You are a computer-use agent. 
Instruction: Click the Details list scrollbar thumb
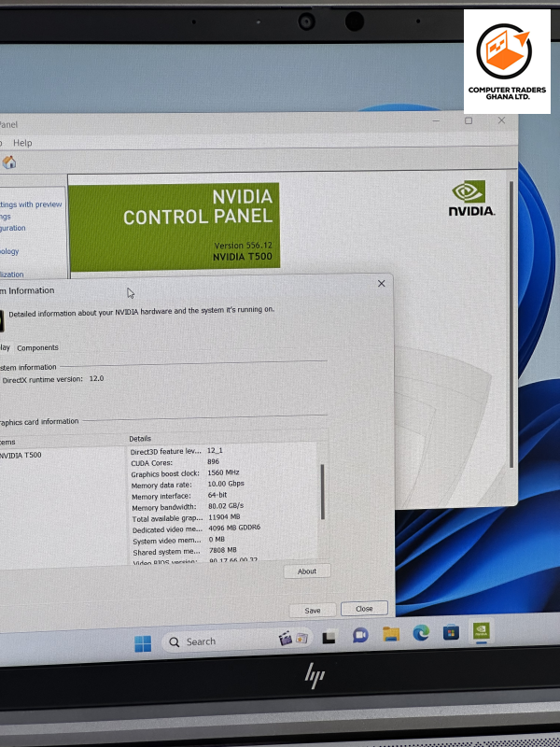point(322,492)
